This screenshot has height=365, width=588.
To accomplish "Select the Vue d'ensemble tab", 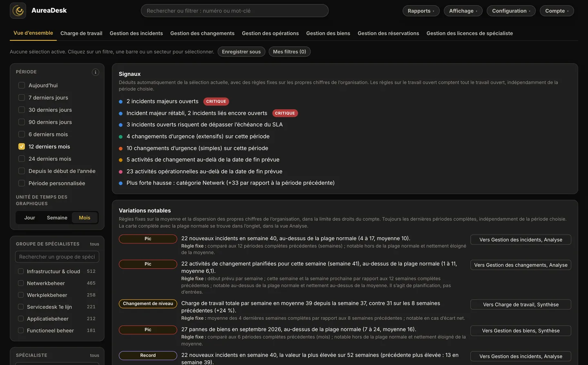I will pyautogui.click(x=33, y=33).
